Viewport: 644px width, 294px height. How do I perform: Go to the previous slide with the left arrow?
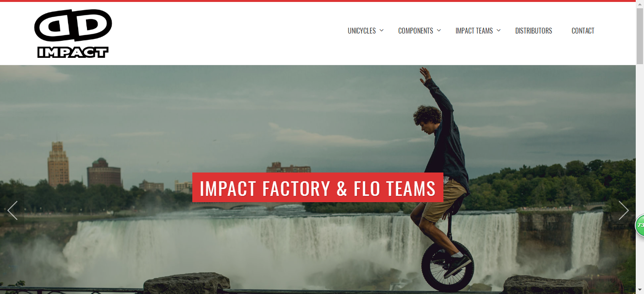tap(13, 210)
